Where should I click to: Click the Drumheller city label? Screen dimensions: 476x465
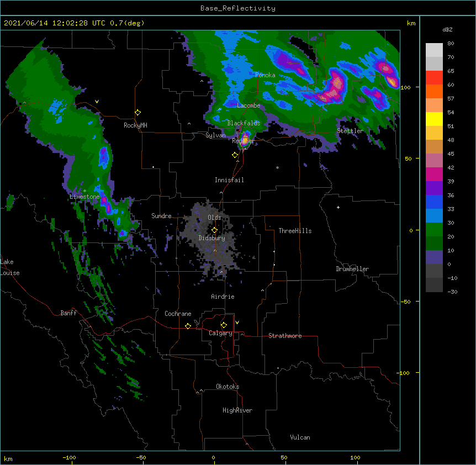pyautogui.click(x=352, y=269)
